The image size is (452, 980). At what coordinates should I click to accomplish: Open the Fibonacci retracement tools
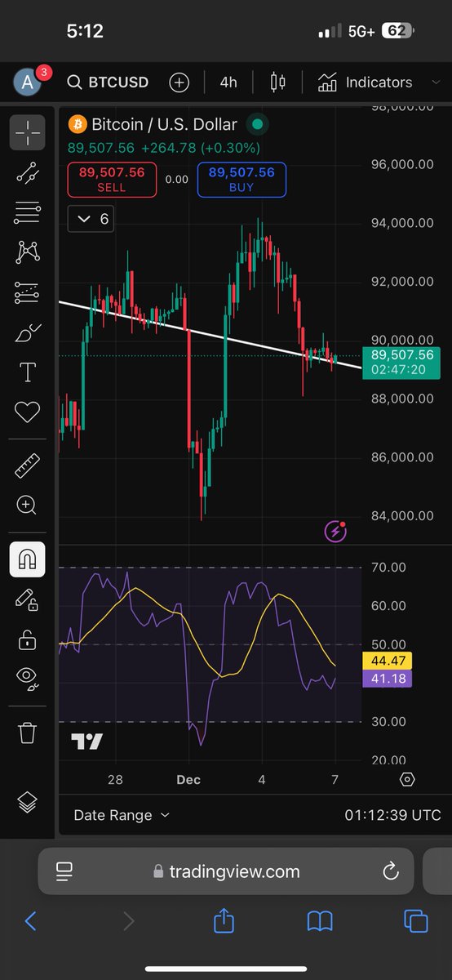(27, 212)
